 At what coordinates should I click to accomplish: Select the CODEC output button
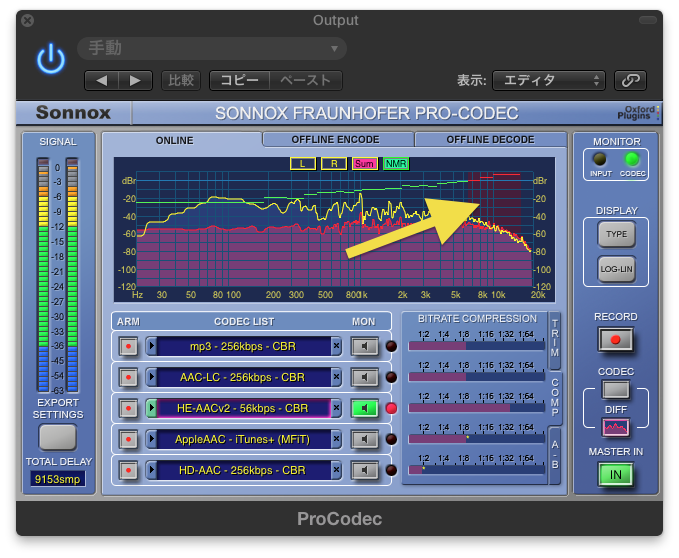[615, 390]
